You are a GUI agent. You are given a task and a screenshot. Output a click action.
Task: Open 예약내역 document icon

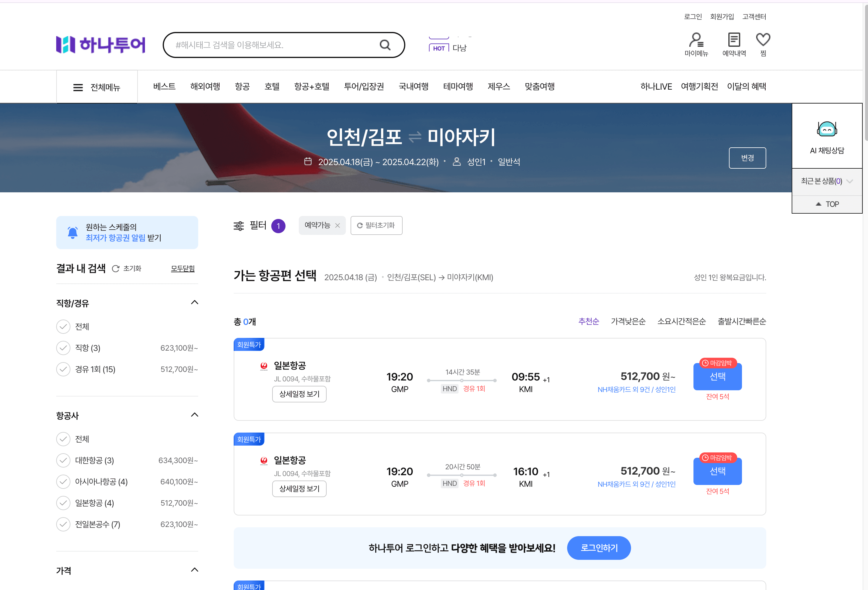(734, 40)
